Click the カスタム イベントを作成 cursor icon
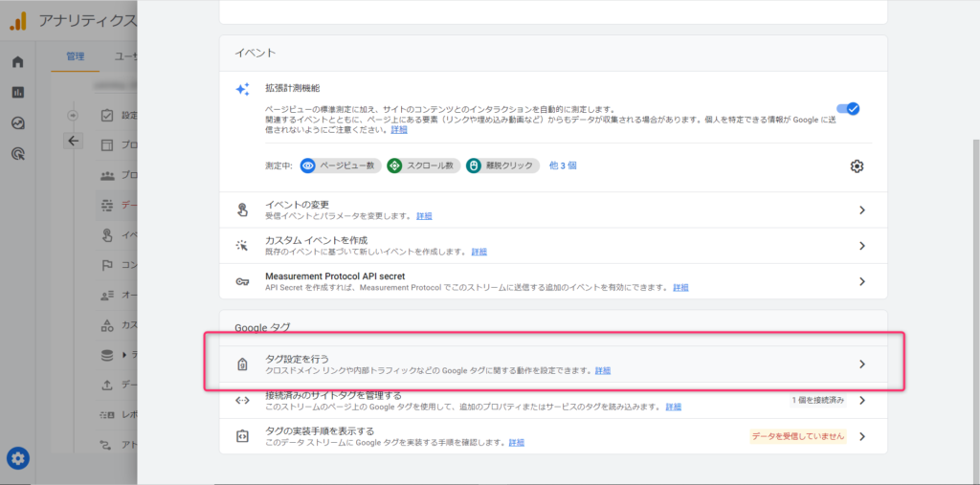 tap(242, 246)
